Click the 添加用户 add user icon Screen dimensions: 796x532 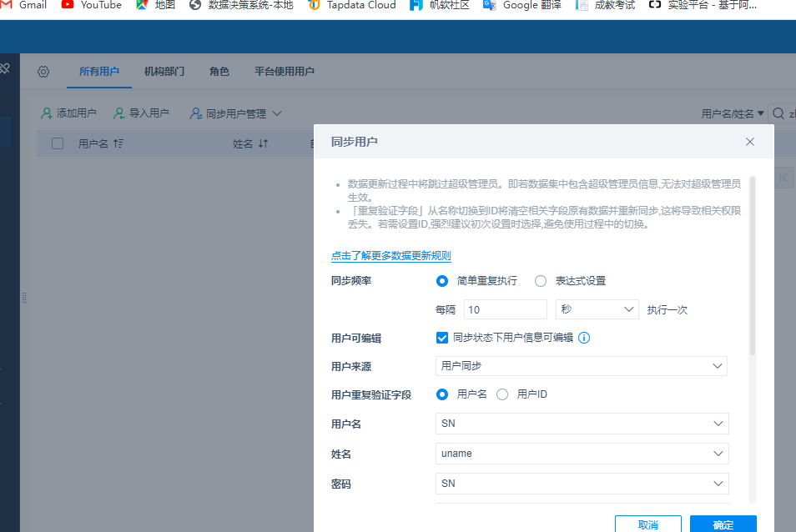(47, 113)
